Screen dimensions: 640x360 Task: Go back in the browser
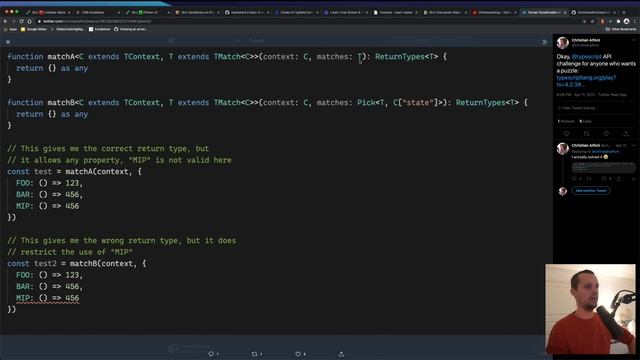pyautogui.click(x=6, y=21)
